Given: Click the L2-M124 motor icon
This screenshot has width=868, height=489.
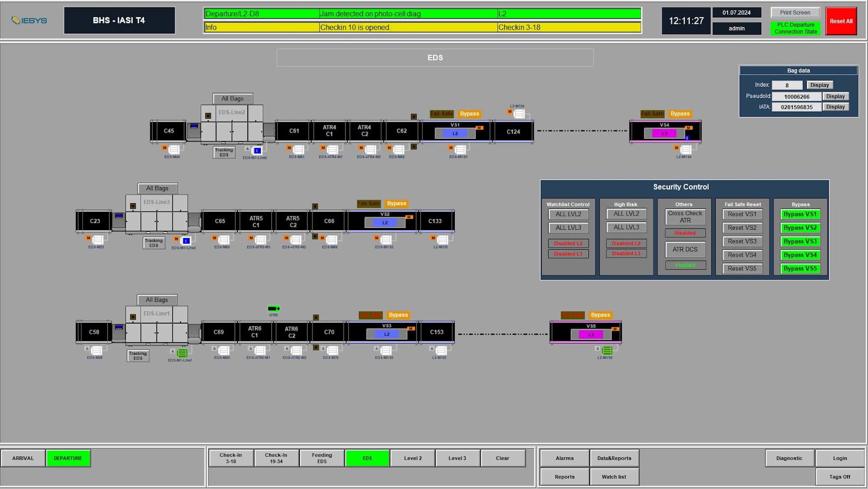Looking at the screenshot, I should pos(519,114).
